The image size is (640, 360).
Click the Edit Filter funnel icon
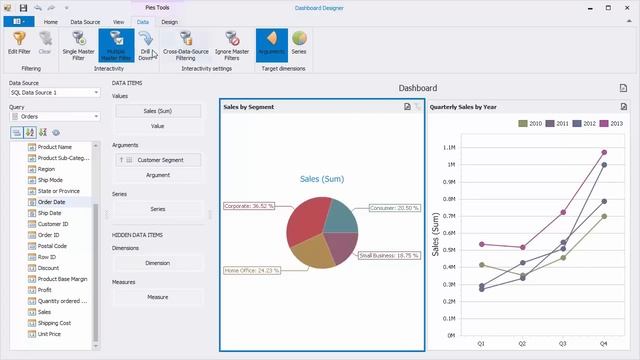(x=19, y=39)
